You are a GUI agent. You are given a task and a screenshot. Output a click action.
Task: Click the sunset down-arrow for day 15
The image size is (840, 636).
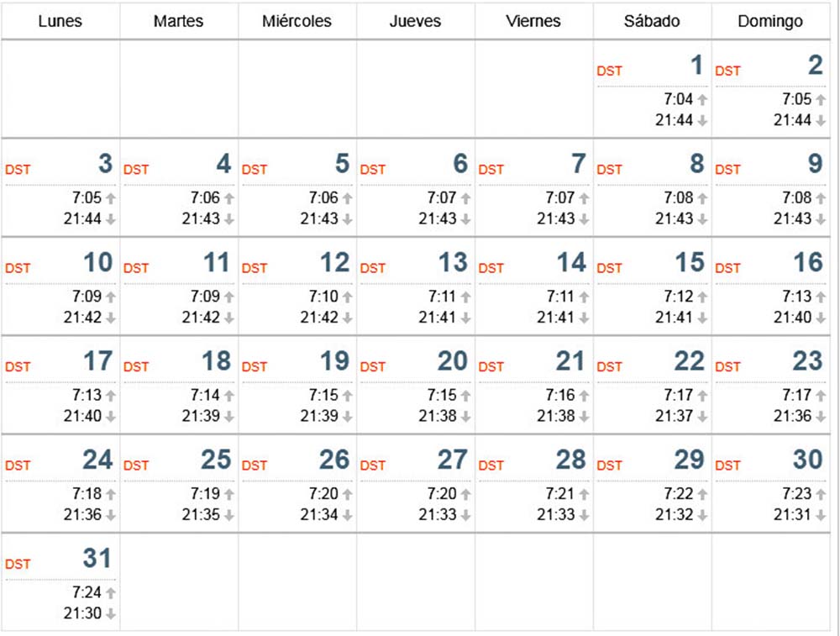point(702,318)
